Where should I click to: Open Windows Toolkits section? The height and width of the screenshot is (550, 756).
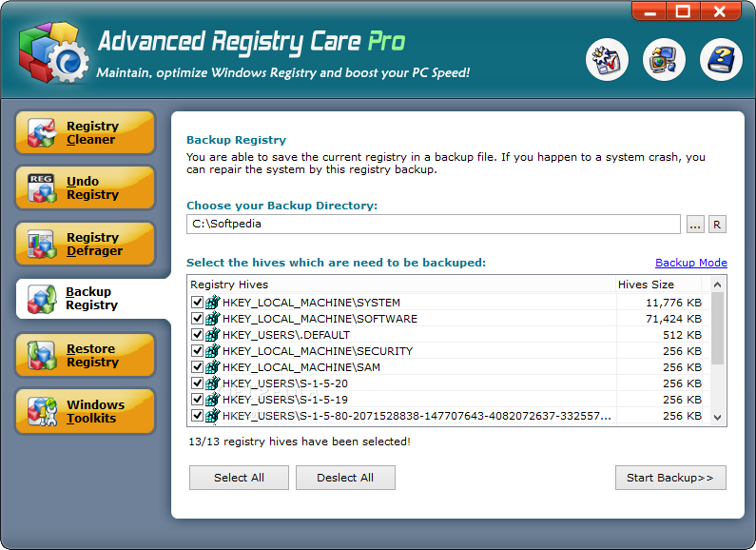[86, 411]
